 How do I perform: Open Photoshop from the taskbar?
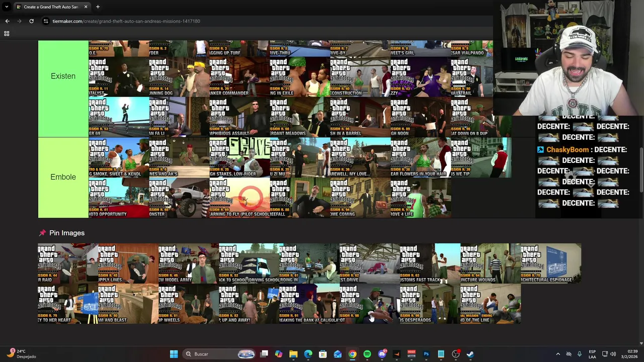point(426,354)
